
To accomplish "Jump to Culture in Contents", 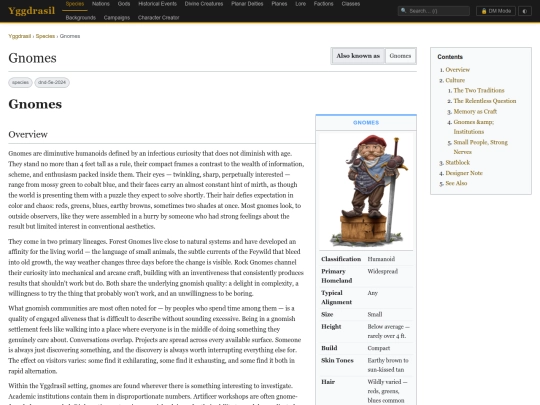I will (x=455, y=80).
